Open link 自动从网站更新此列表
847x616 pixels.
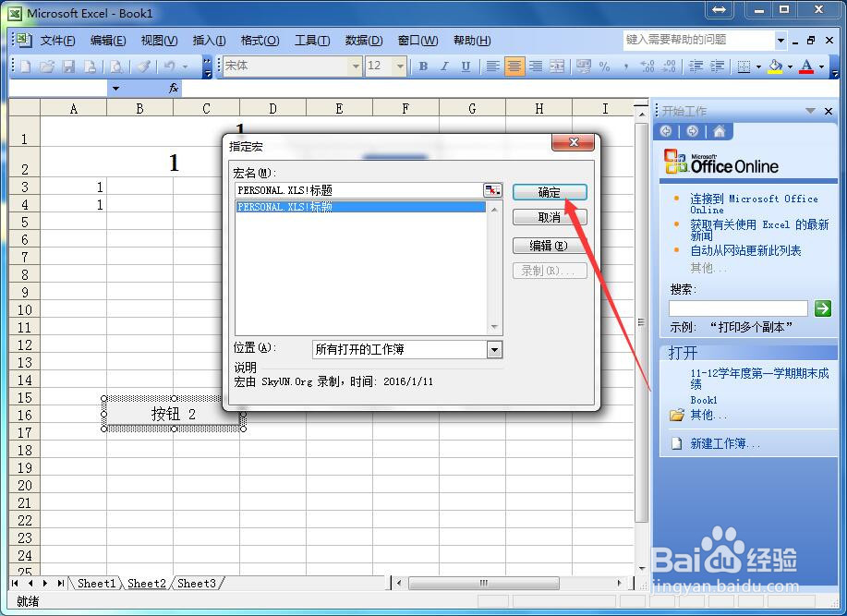pos(745,250)
